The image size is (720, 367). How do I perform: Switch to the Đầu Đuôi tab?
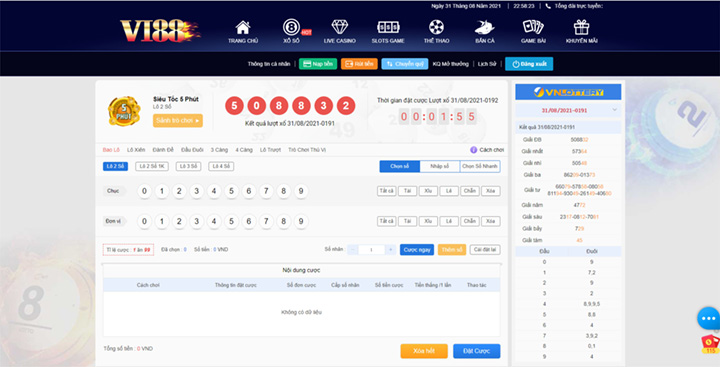coord(192,150)
